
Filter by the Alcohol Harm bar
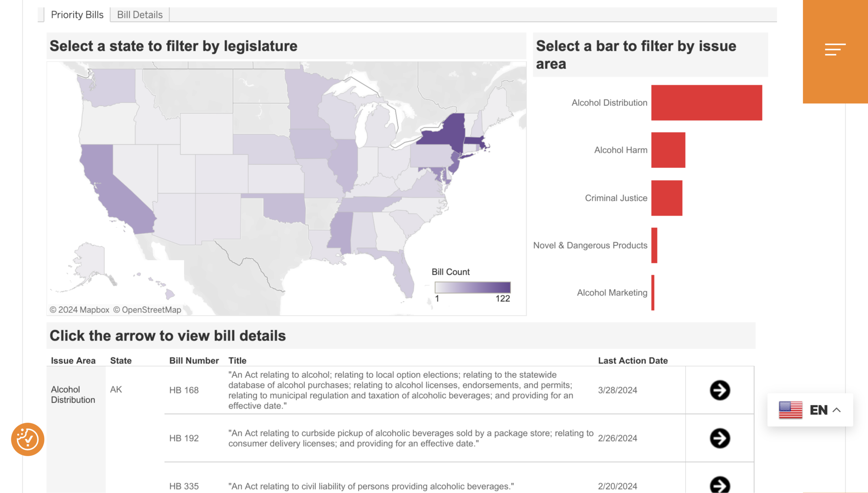[x=668, y=150]
